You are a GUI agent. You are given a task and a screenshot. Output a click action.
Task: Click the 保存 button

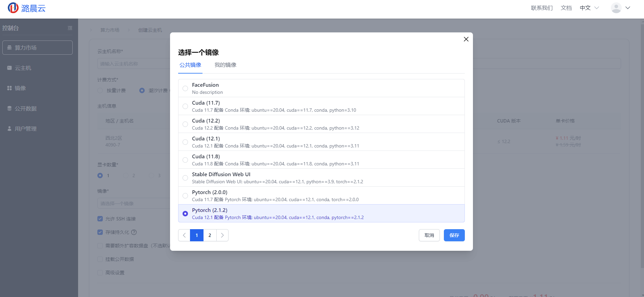(x=454, y=235)
